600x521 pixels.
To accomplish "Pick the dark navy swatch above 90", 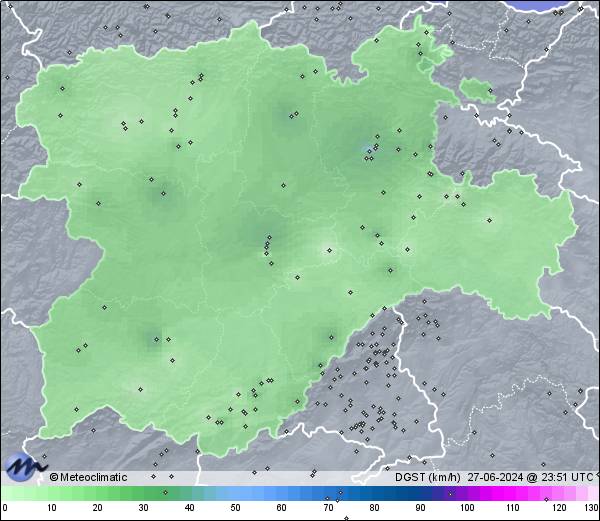I will (x=420, y=493).
